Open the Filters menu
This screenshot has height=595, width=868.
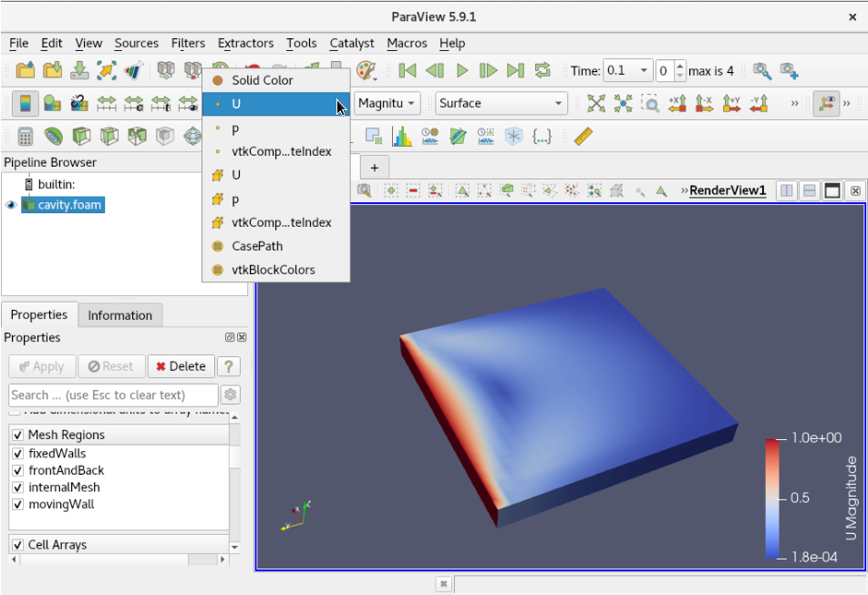(x=188, y=43)
